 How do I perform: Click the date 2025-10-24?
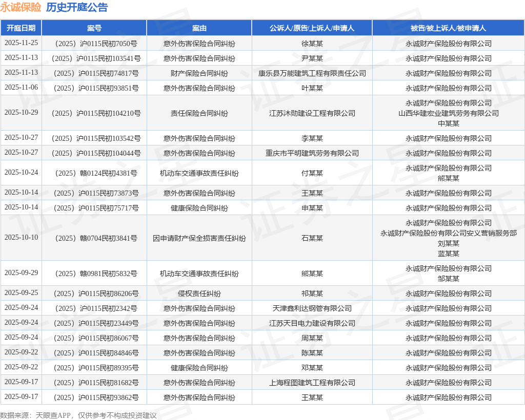click(x=21, y=172)
